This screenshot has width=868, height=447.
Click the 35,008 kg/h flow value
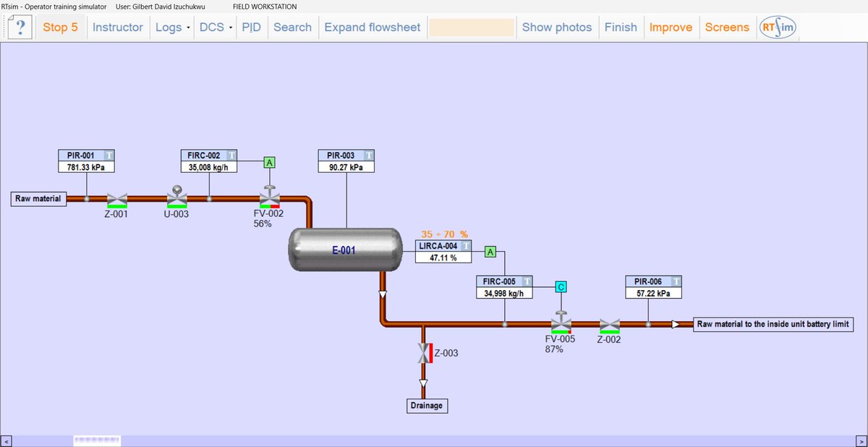[209, 166]
